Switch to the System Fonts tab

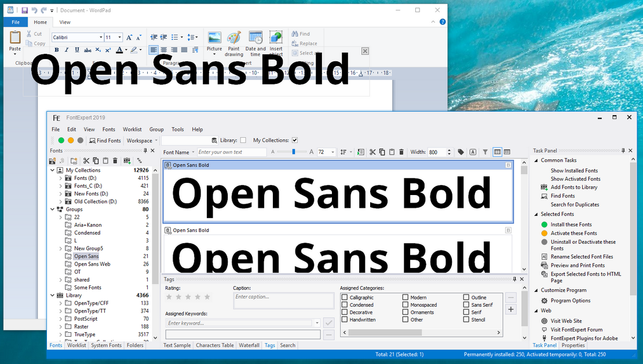(x=106, y=345)
